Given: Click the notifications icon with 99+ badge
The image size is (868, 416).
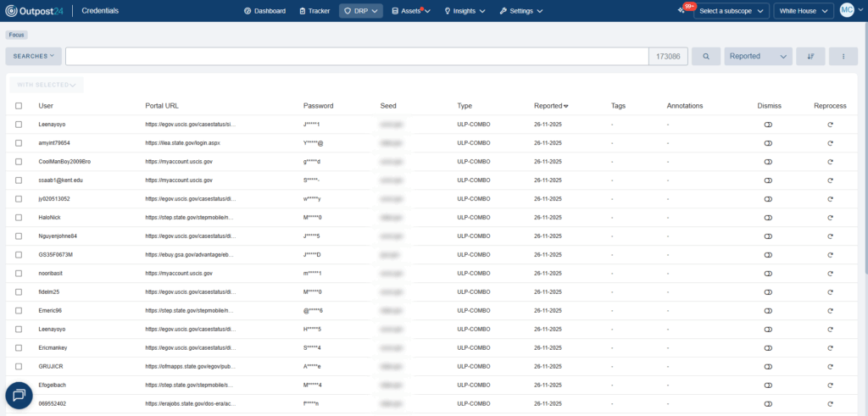Looking at the screenshot, I should [x=682, y=10].
